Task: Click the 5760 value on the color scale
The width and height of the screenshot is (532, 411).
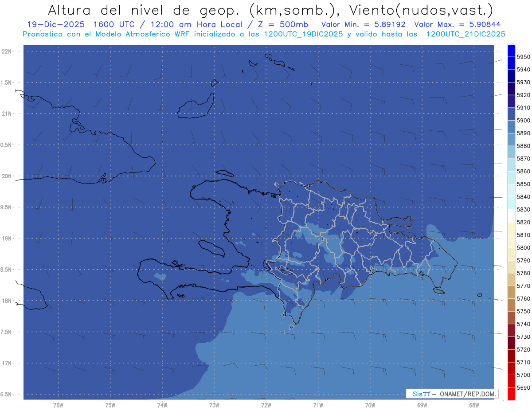Action: click(x=524, y=298)
